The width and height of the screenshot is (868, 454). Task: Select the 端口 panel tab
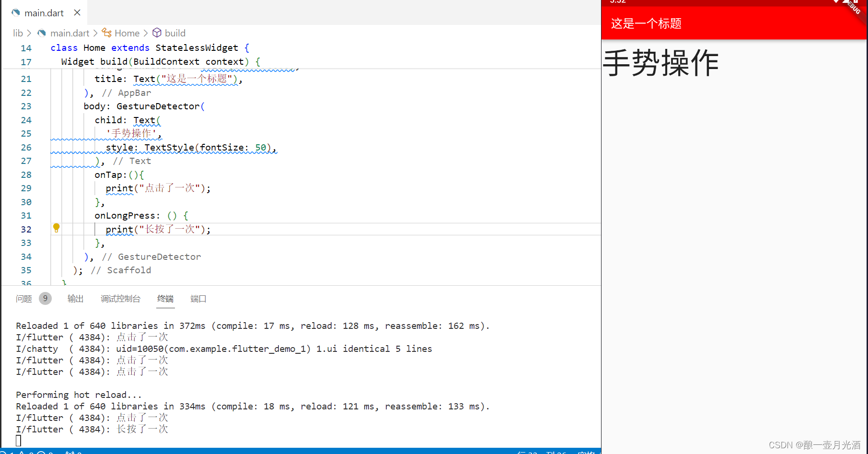[198, 298]
